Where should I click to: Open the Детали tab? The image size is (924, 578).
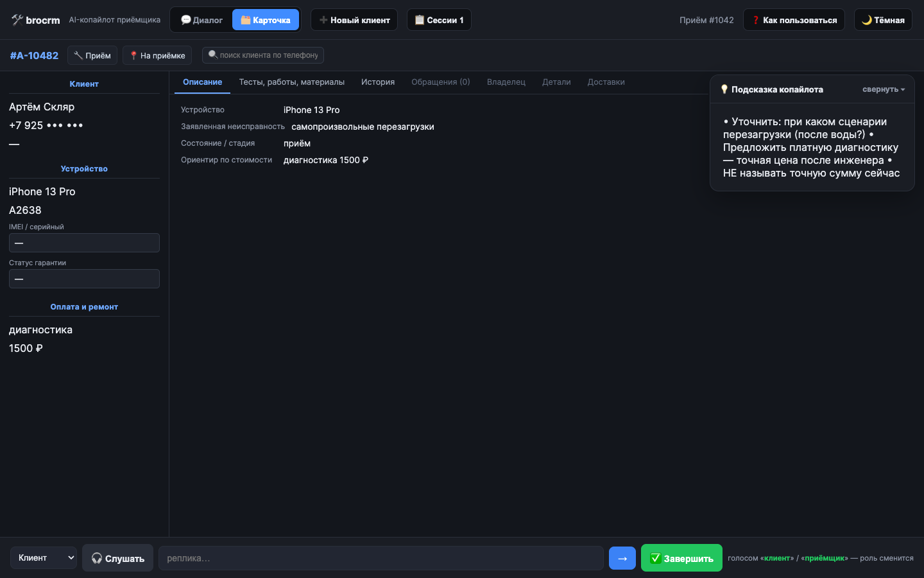556,82
